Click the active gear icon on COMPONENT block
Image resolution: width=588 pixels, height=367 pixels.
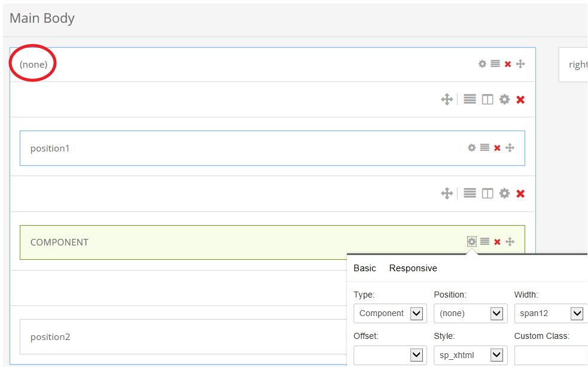click(x=472, y=242)
